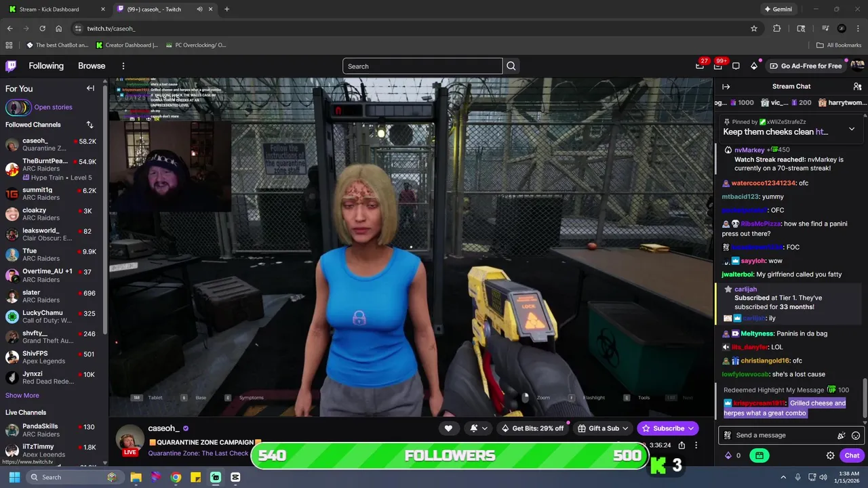Expand followed channels with Show More
Screen dimensions: 868x488
tap(22, 395)
